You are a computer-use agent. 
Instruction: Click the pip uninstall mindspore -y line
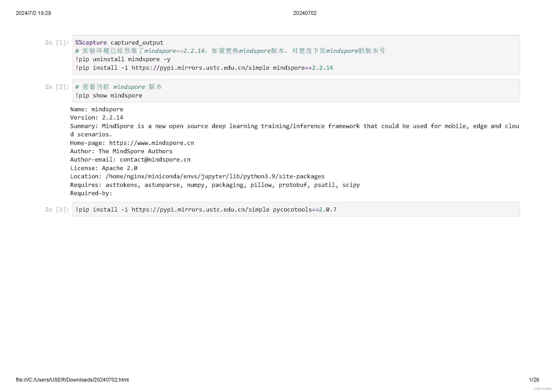(123, 60)
